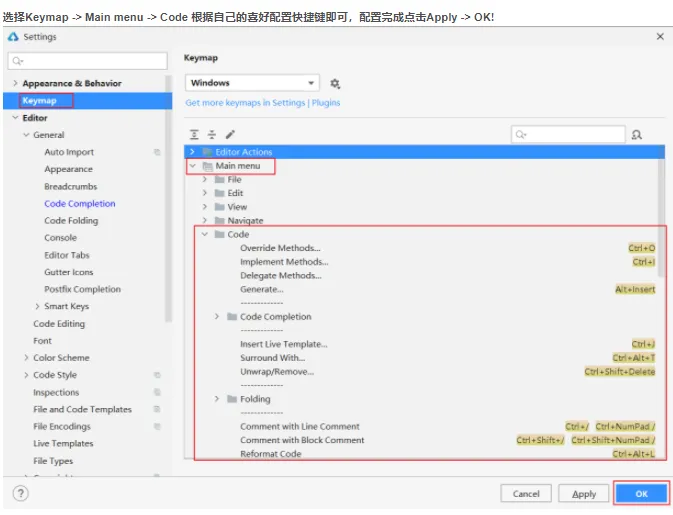The width and height of the screenshot is (673, 515).
Task: Expand Color Scheme chevron
Action: pos(26,358)
